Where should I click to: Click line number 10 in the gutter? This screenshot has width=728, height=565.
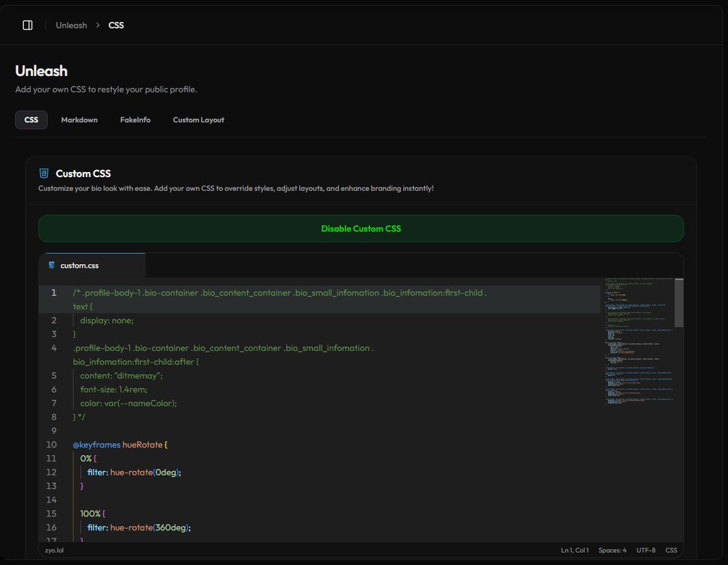pyautogui.click(x=52, y=444)
